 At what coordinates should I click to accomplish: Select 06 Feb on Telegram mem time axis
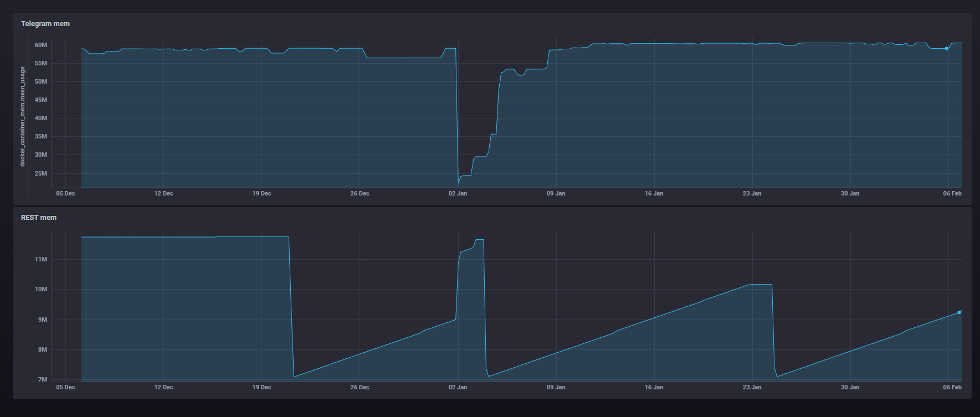[x=952, y=193]
